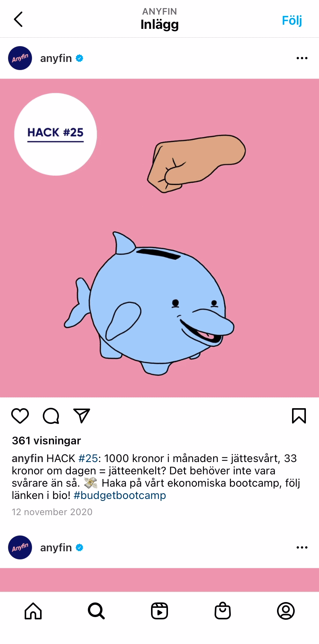Screen dimensions: 319x644
Task: Open the Reels tab
Action: tap(159, 611)
